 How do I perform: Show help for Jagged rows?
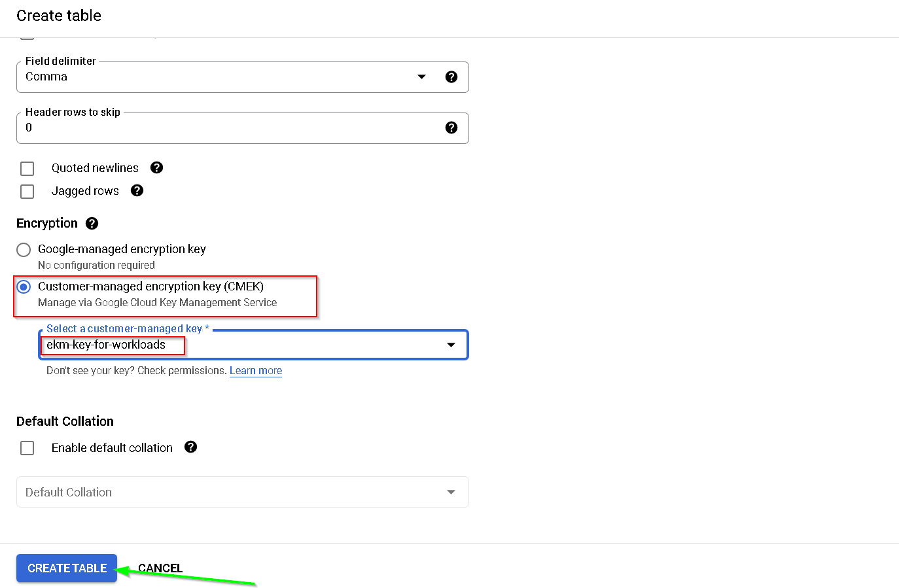(137, 190)
